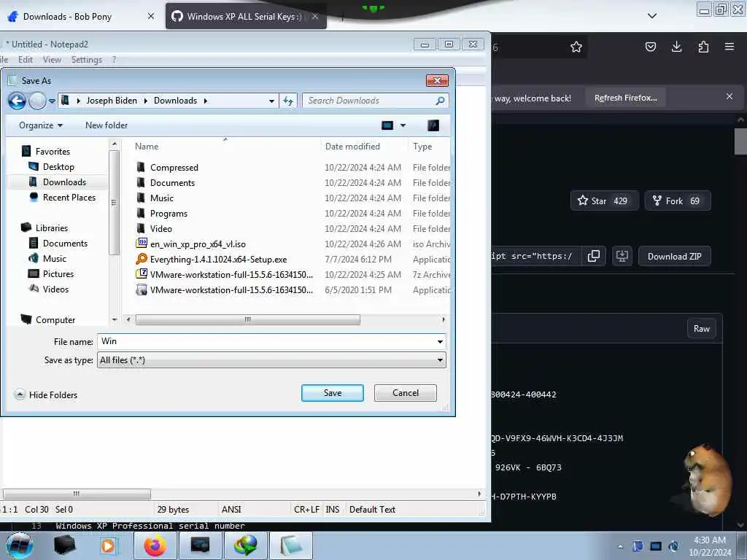This screenshot has width=747, height=560.
Task: Click the Download ZIP button
Action: [x=674, y=256]
